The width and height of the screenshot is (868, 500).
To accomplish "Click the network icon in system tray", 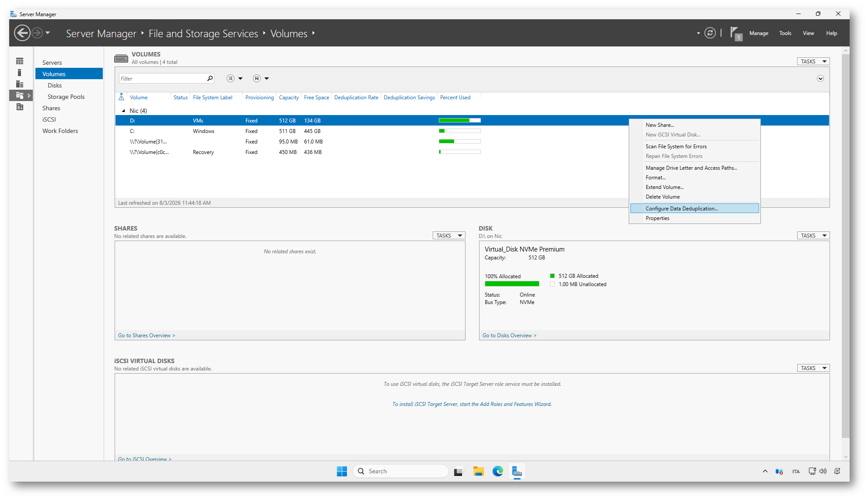I will [812, 471].
